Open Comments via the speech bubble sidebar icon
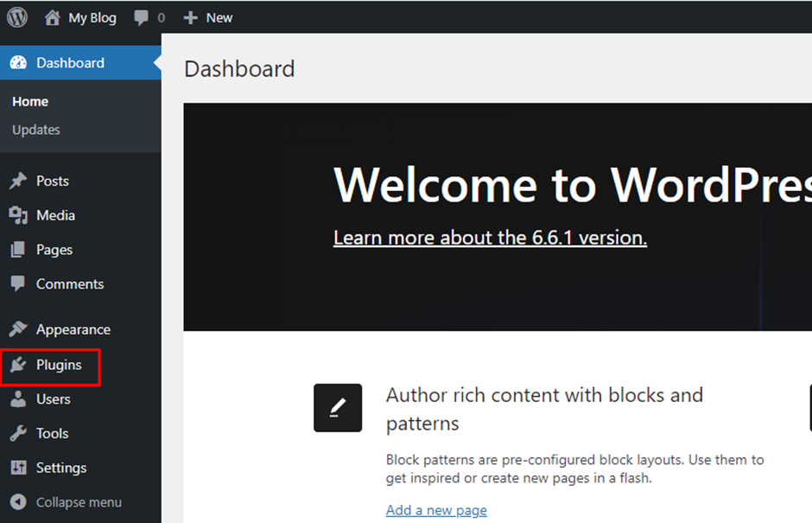The height and width of the screenshot is (523, 812). click(20, 284)
